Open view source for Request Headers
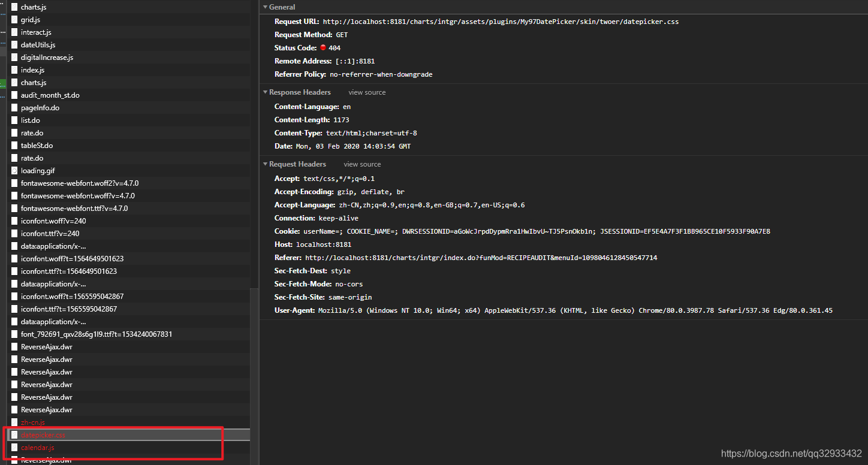 pos(362,164)
